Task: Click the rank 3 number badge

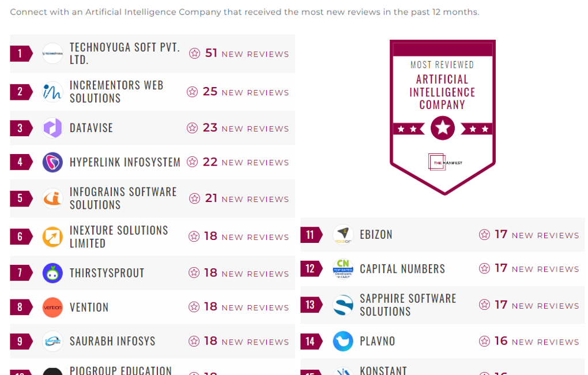Action: tap(21, 127)
